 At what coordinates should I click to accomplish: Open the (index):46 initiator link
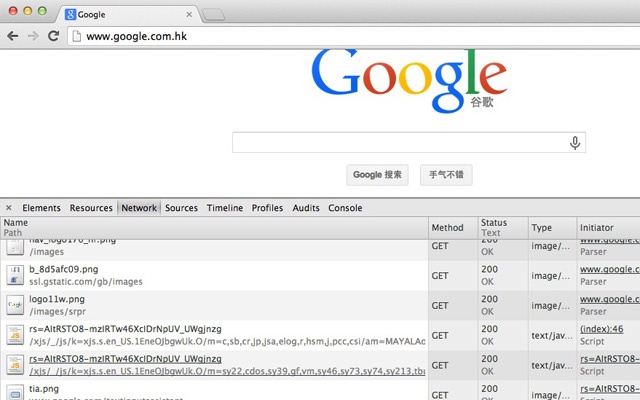tap(602, 329)
